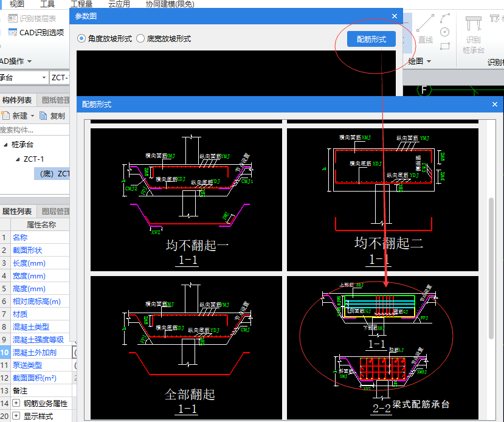Click the 泵送类型 property row
The height and width of the screenshot is (422, 504).
pyautogui.click(x=35, y=365)
